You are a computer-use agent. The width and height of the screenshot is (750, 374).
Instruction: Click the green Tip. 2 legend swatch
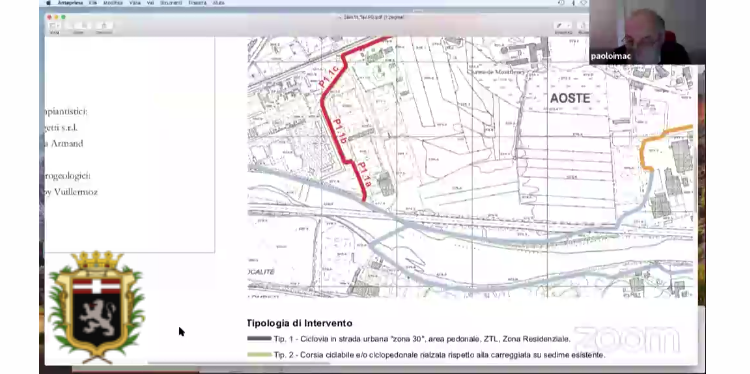click(259, 354)
